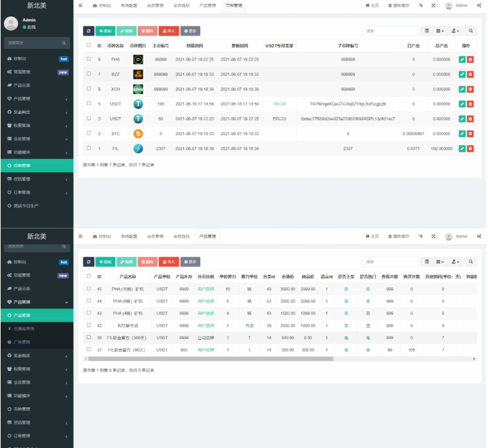
Task: Click the red delete icon in the FIL coin row
Action: pyautogui.click(x=470, y=148)
